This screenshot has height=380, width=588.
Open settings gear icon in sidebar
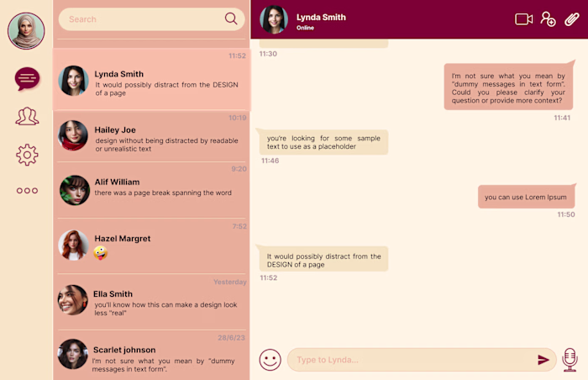[x=27, y=155]
